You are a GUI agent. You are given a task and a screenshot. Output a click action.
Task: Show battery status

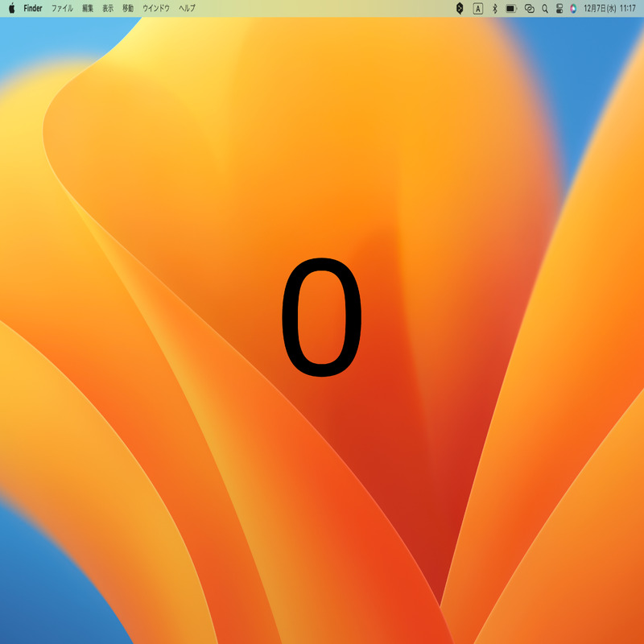(x=511, y=9)
